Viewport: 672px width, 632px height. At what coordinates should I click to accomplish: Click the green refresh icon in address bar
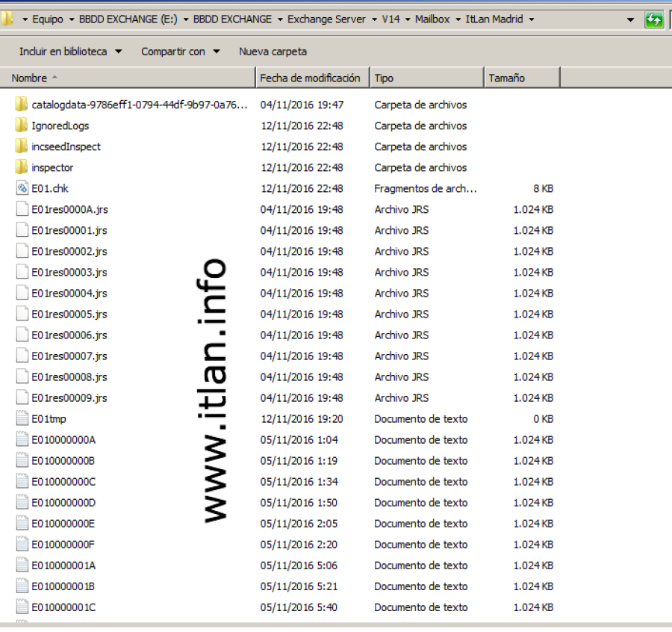tap(654, 19)
